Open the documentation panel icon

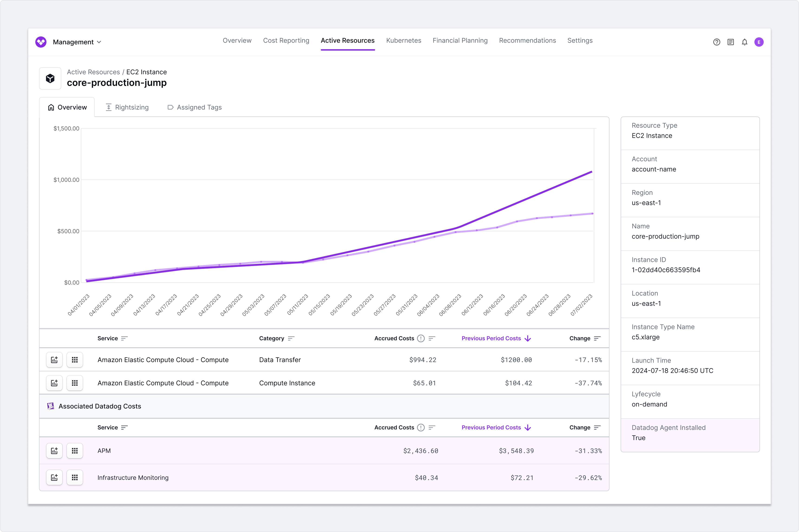tap(730, 42)
